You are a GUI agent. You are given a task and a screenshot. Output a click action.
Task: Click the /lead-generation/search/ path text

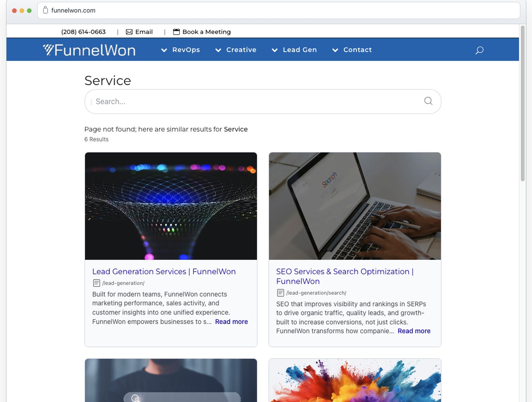tap(316, 293)
